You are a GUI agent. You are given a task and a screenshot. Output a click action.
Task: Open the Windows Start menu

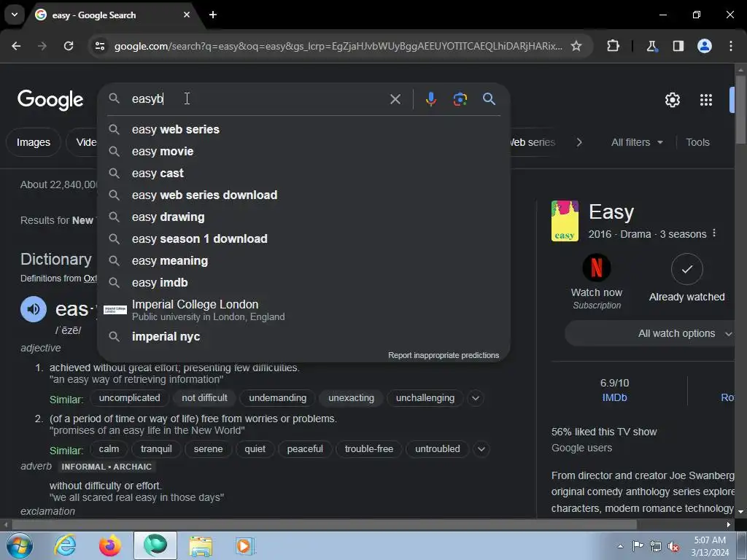click(x=18, y=545)
